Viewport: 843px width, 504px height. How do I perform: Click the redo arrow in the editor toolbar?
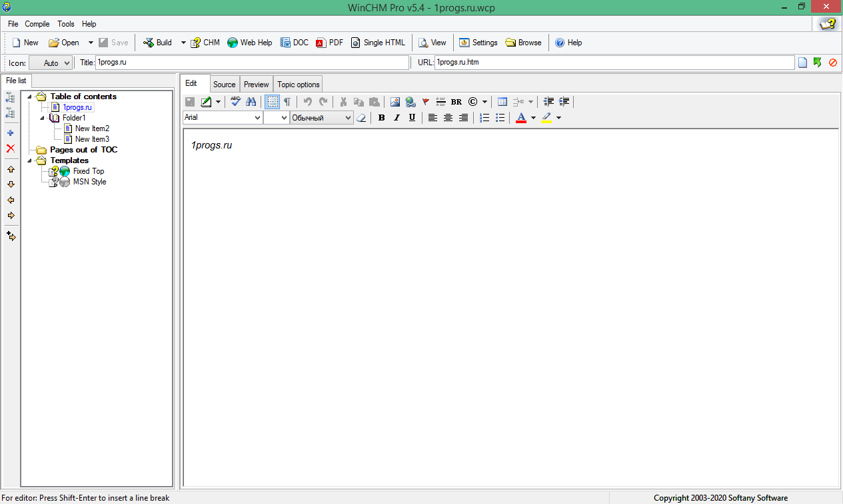323,102
